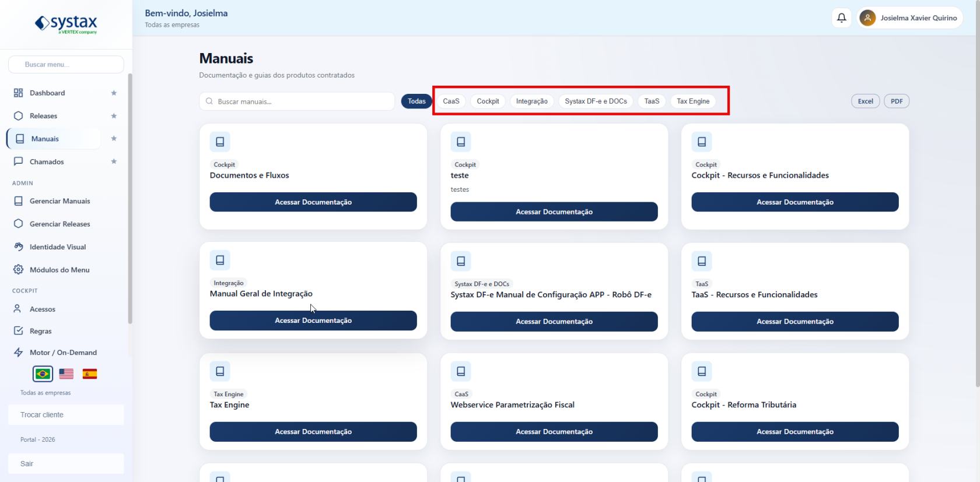This screenshot has height=482, width=980.
Task: Access Tax Engine documentation
Action: 313,432
